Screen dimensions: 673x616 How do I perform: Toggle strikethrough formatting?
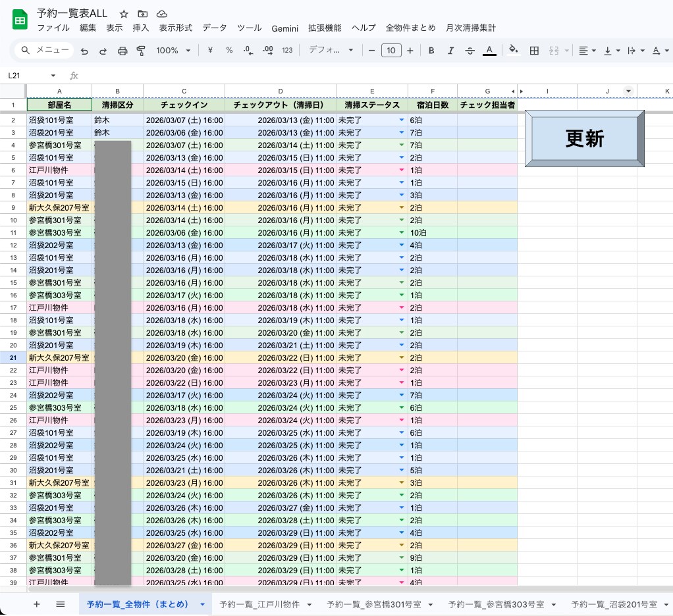click(470, 51)
